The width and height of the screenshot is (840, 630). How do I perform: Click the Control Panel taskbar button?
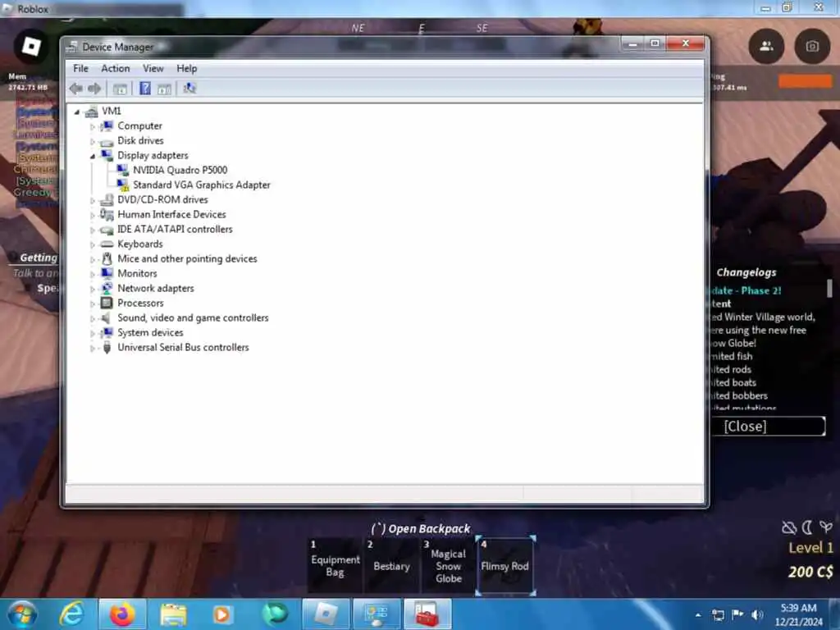tap(376, 614)
